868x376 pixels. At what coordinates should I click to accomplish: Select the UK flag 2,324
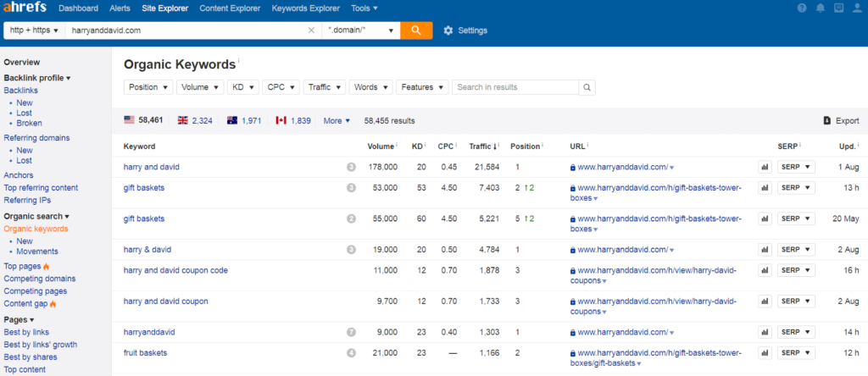(195, 120)
